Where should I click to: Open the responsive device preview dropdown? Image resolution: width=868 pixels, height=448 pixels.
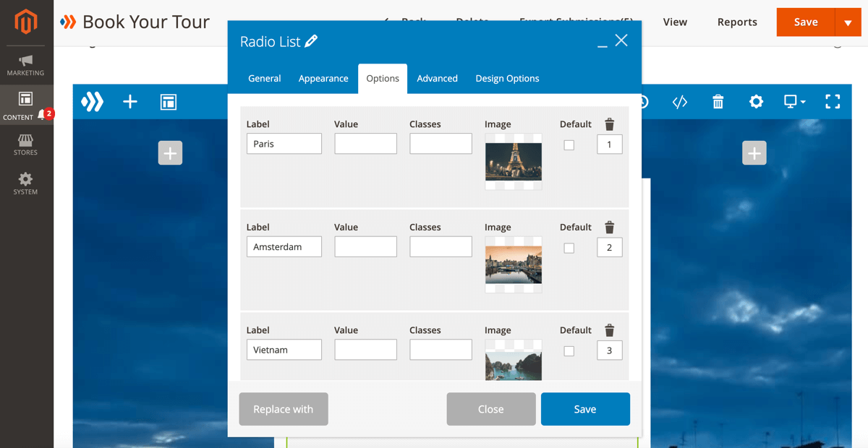(793, 102)
